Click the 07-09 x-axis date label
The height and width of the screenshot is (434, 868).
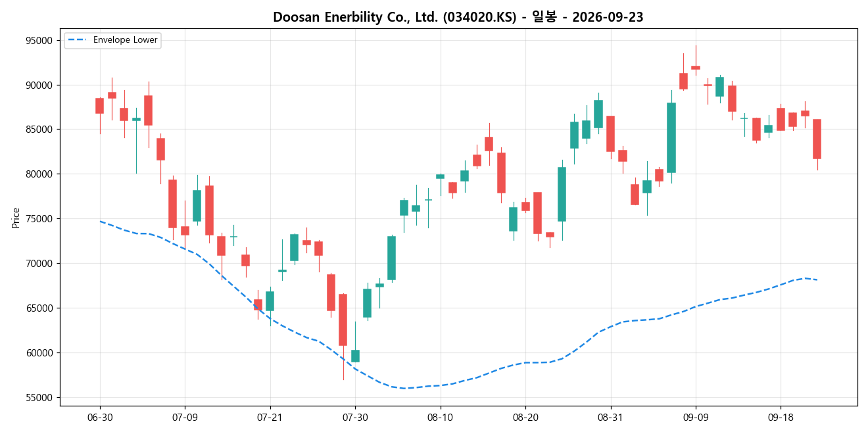click(185, 418)
